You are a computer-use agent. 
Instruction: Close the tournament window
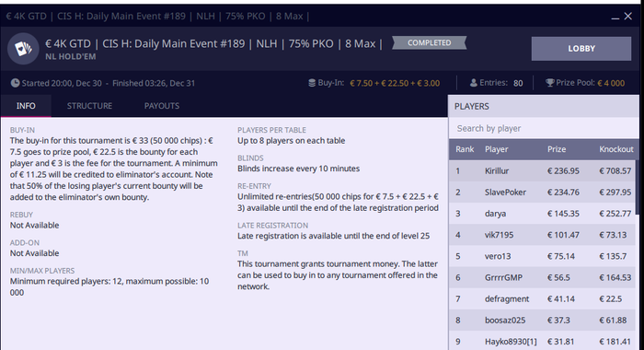pos(628,16)
